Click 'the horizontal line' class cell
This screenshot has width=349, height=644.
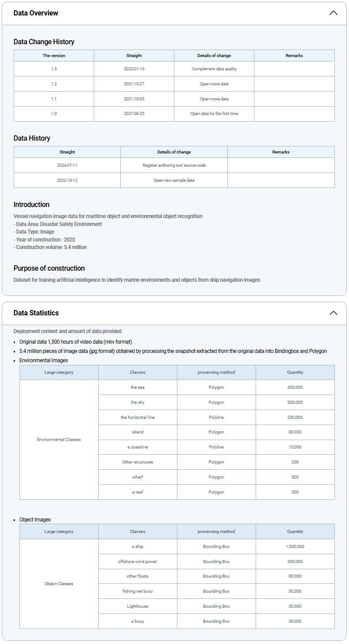[x=138, y=418]
